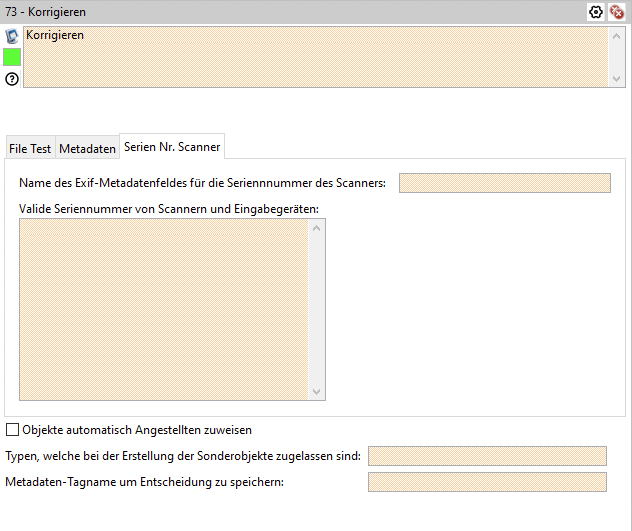Open settings via the gear icon
Image resolution: width=632 pixels, height=531 pixels.
coord(597,12)
